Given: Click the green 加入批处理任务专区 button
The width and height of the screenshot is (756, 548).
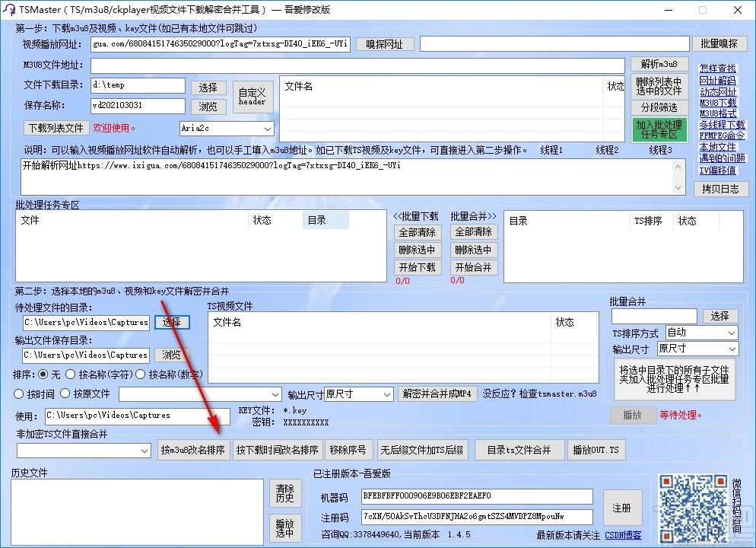Looking at the screenshot, I should click(659, 129).
